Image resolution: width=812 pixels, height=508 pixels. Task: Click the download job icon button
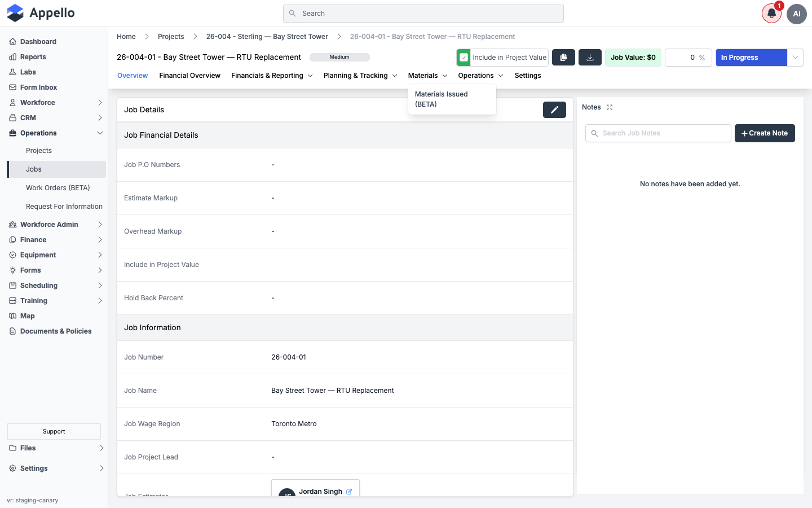pyautogui.click(x=590, y=57)
